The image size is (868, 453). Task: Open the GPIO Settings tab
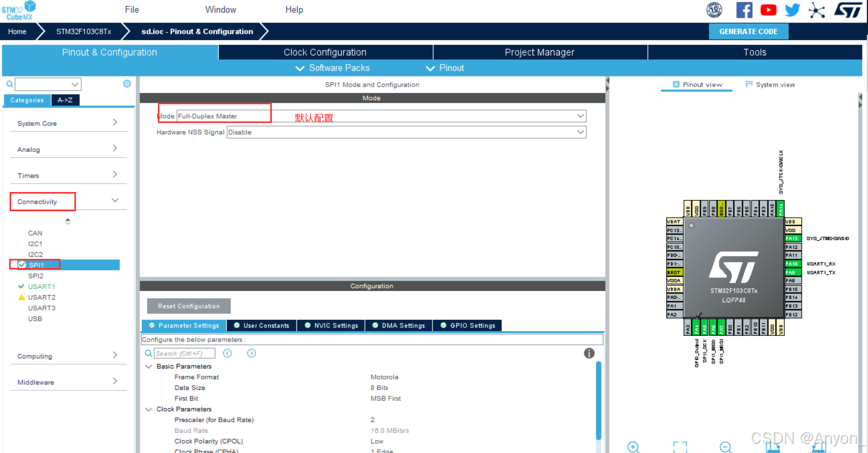coord(468,325)
